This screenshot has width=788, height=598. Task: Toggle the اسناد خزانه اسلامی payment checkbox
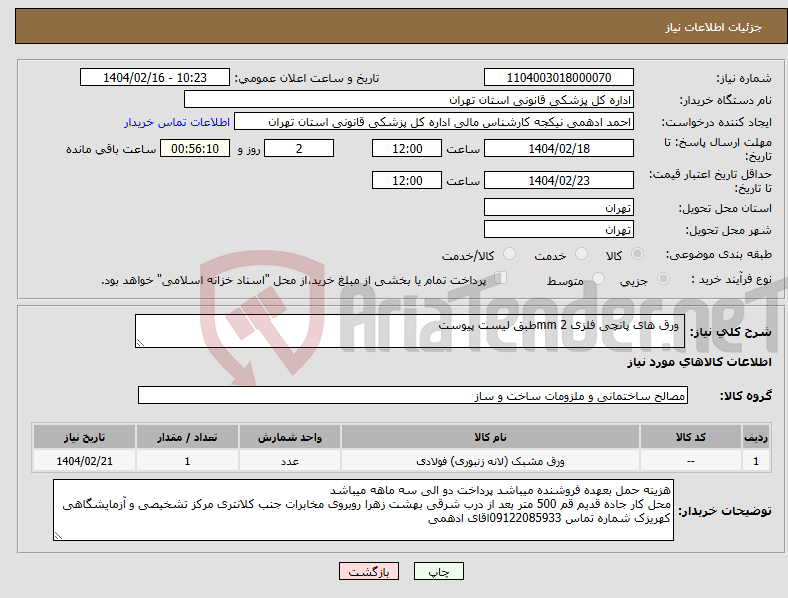tap(501, 278)
